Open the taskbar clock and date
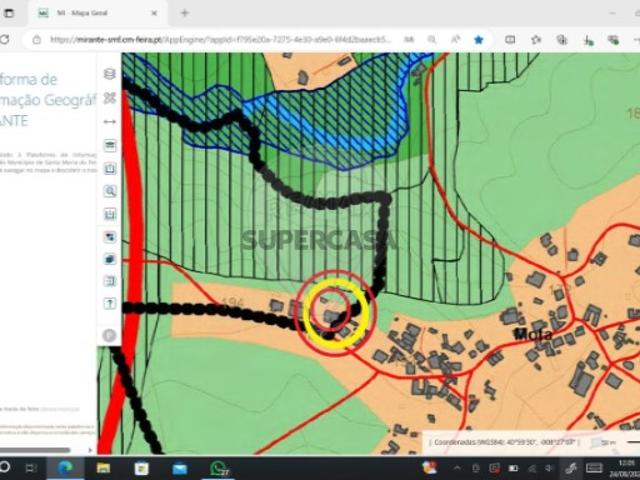This screenshot has width=640, height=480. tap(624, 467)
